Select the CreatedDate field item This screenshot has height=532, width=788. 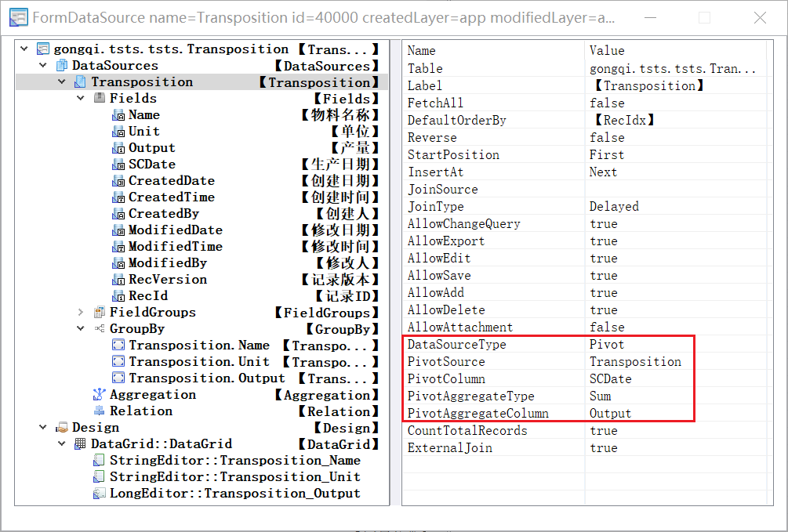pyautogui.click(x=171, y=181)
